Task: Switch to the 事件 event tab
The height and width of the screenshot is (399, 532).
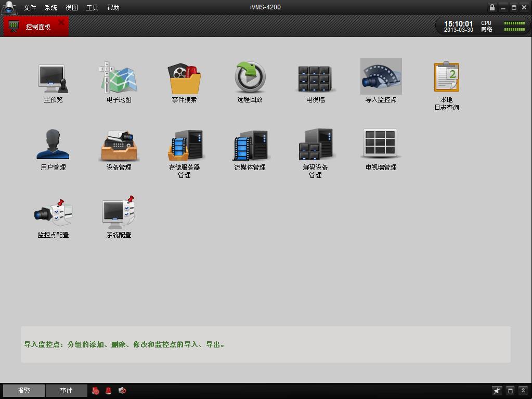Action: click(66, 391)
